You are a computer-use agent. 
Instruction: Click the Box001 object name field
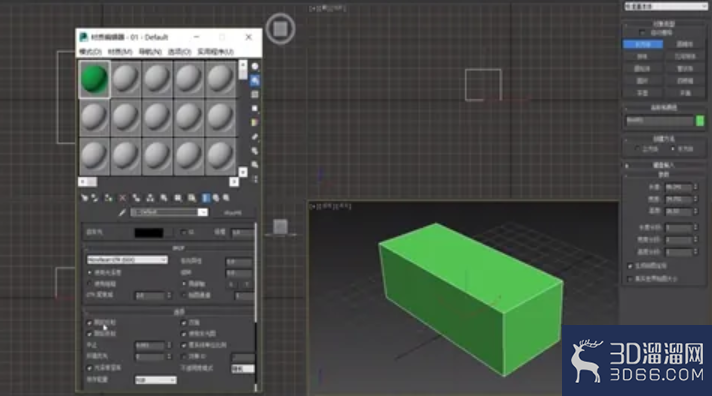tap(659, 120)
